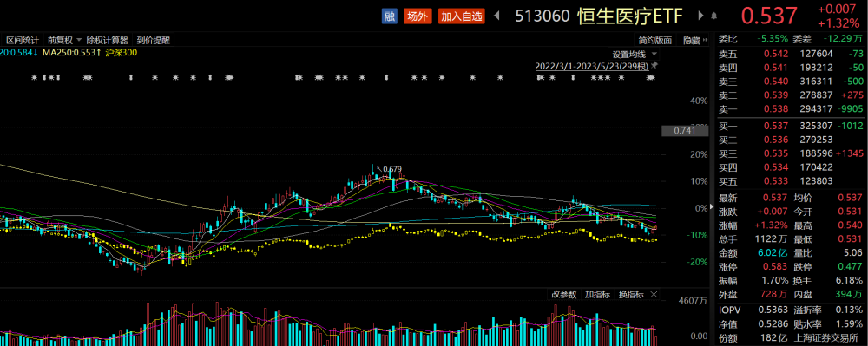The height and width of the screenshot is (346, 868).
Task: Switch to 简约版面 simple layout
Action: [x=654, y=41]
